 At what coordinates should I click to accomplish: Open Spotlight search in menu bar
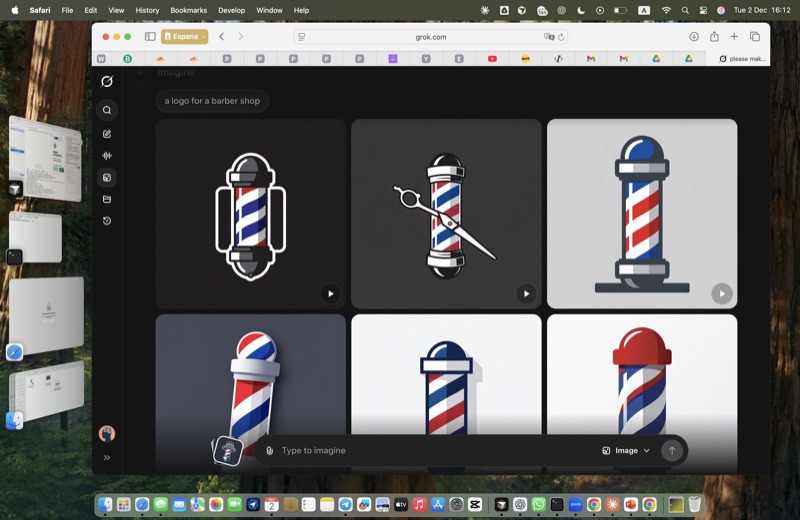point(685,10)
